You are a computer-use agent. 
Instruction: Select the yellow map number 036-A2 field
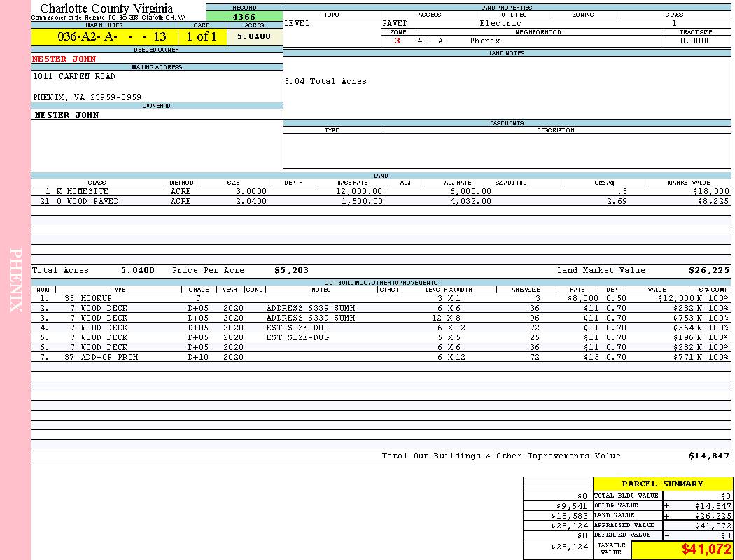[104, 36]
